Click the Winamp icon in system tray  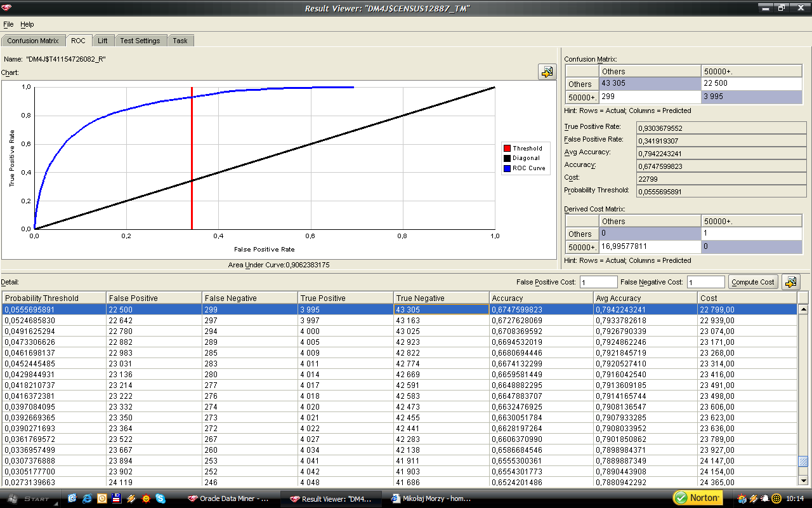[x=754, y=498]
